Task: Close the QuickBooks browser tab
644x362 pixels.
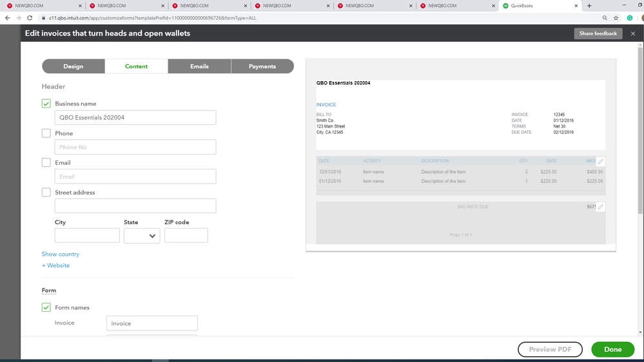Action: (576, 6)
